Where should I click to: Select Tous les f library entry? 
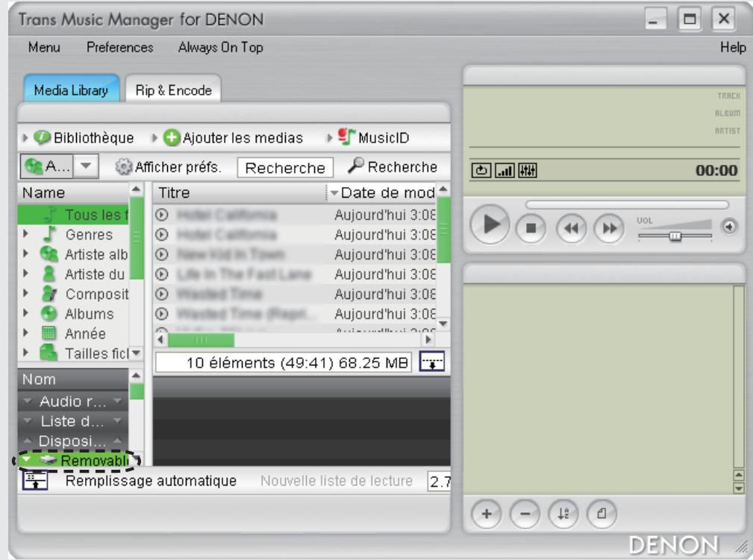coord(73,215)
